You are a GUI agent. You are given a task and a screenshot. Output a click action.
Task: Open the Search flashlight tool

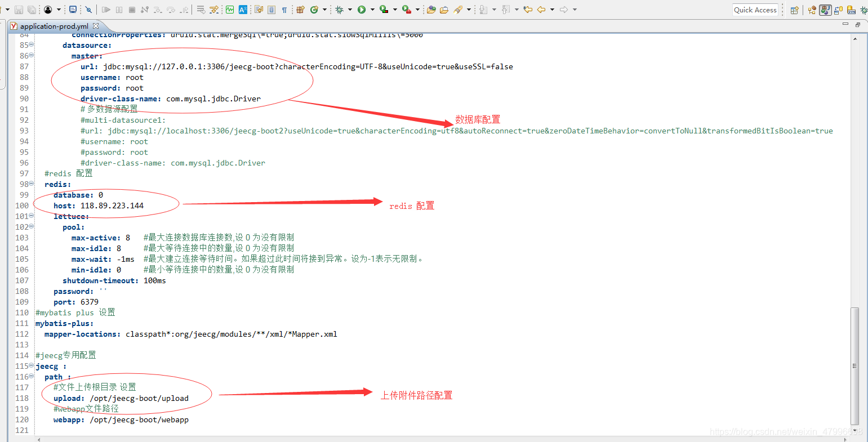point(458,10)
